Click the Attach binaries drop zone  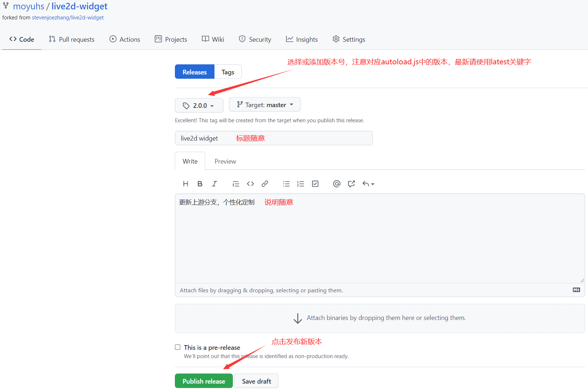[380, 318]
